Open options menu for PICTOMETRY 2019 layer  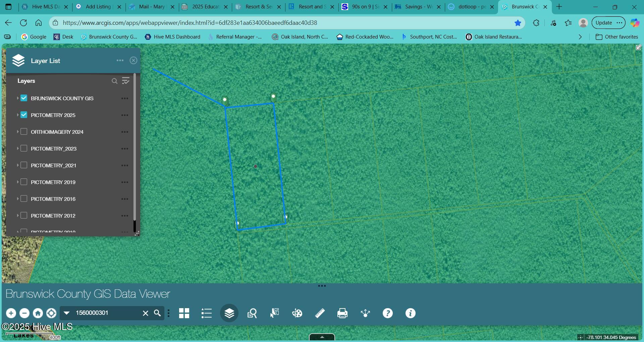click(124, 182)
